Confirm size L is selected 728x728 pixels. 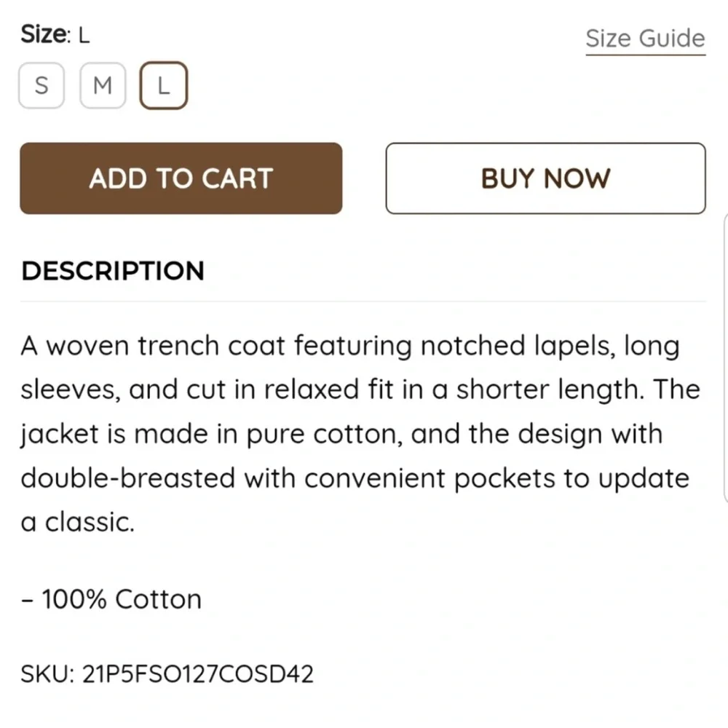tap(164, 85)
